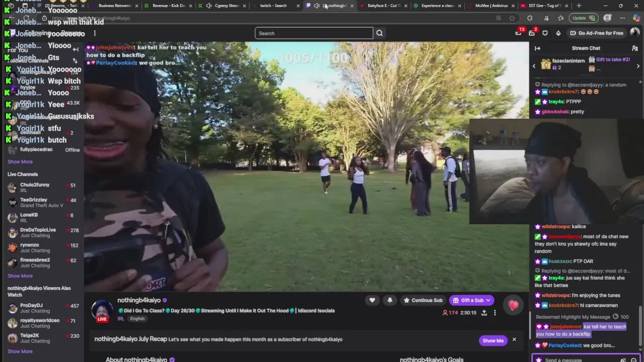Bookmark page with star icon
This screenshot has height=362, width=644.
[512, 18]
